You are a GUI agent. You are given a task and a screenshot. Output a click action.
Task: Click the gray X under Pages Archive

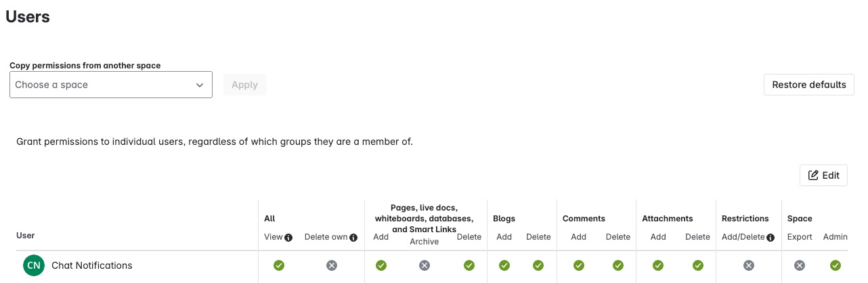point(424,265)
